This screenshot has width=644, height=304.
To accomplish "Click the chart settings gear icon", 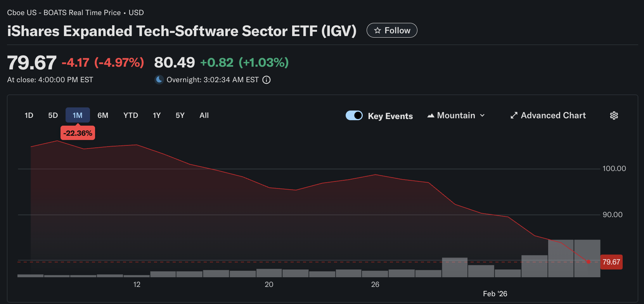I will pos(614,116).
